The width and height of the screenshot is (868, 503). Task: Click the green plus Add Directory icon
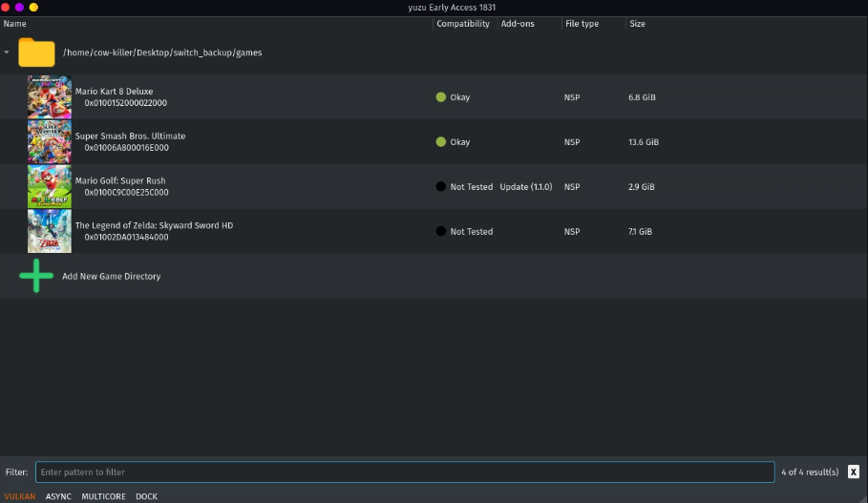[36, 276]
